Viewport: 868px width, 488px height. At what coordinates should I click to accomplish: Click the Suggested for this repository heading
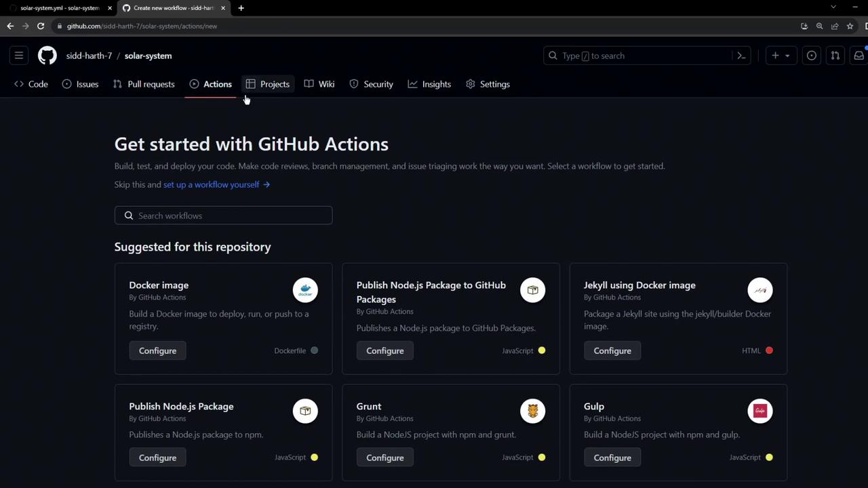193,247
